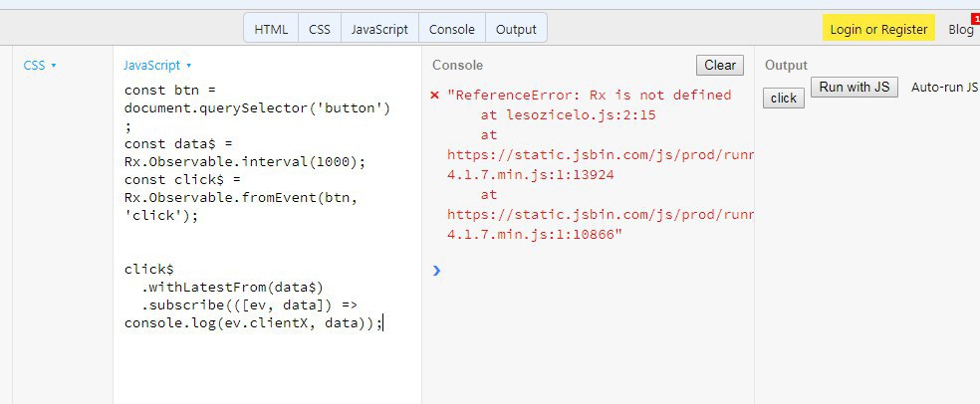The height and width of the screenshot is (404, 980).
Task: Click the 'ReferenceError: Rx is not defined' message
Action: coord(589,95)
